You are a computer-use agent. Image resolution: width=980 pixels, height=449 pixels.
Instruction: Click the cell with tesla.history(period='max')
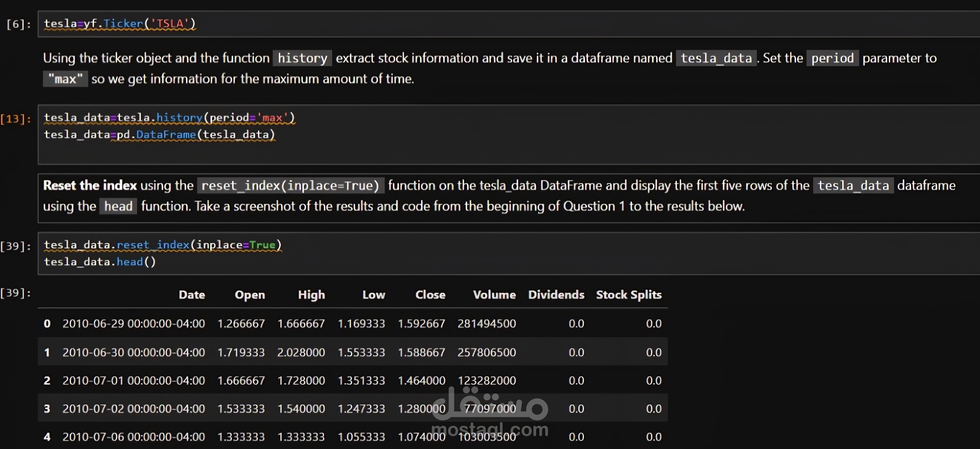[509, 134]
